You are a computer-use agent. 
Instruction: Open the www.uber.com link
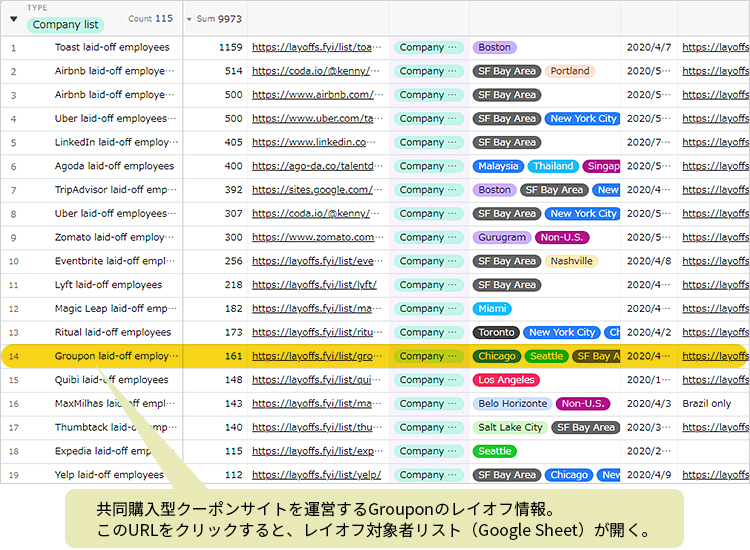(317, 119)
